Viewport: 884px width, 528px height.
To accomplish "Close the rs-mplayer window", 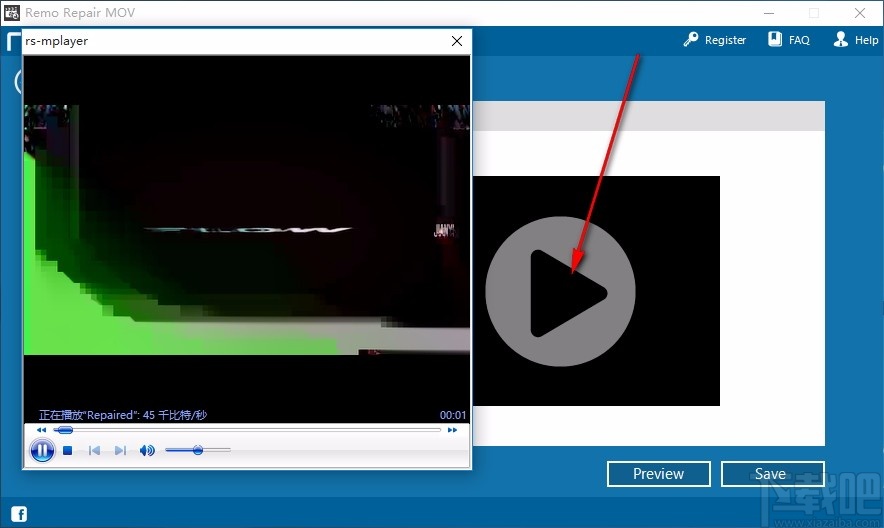I will click(x=457, y=41).
